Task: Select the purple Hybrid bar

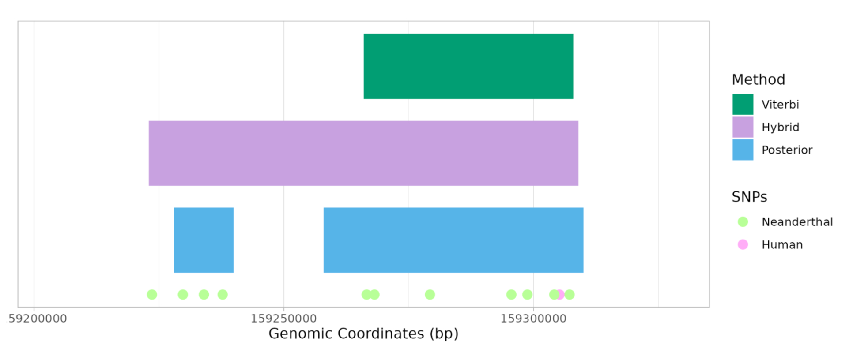Action: 363,153
